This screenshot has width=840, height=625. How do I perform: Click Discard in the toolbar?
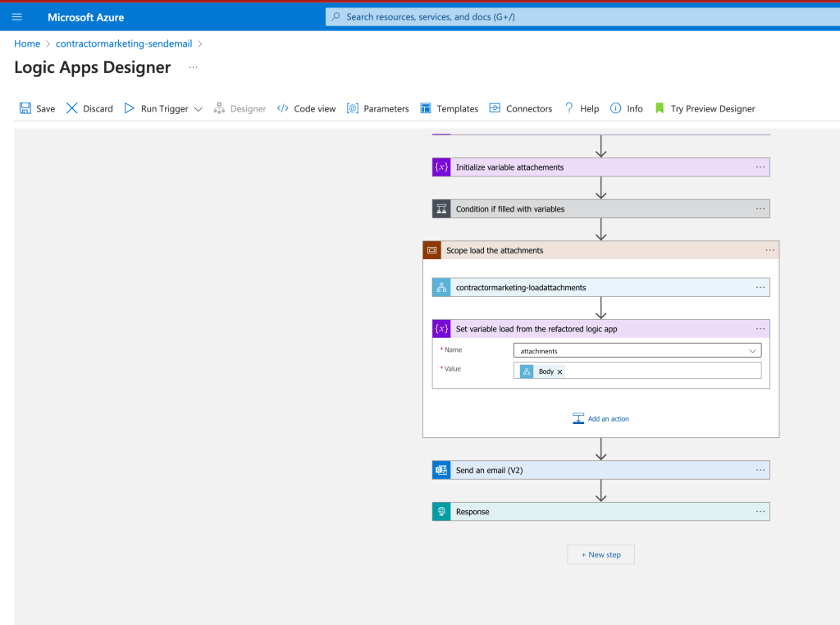click(89, 108)
